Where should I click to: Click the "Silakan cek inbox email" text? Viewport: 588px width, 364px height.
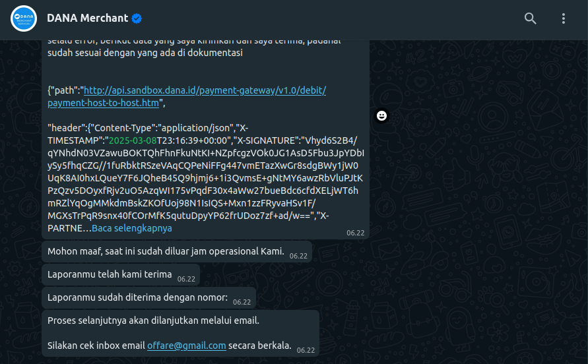[x=96, y=345]
